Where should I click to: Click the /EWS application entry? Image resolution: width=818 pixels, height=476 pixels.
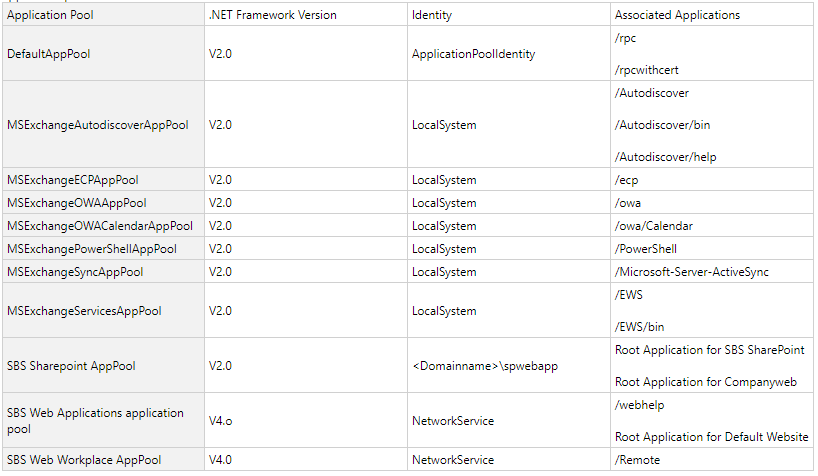click(x=629, y=295)
